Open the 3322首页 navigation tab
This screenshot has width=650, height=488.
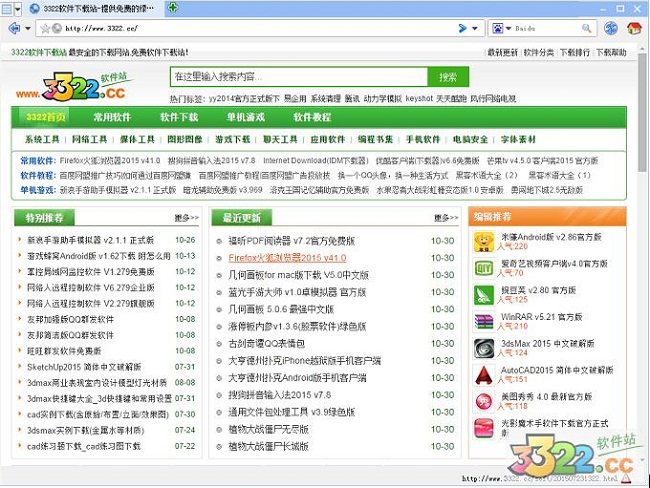click(46, 117)
